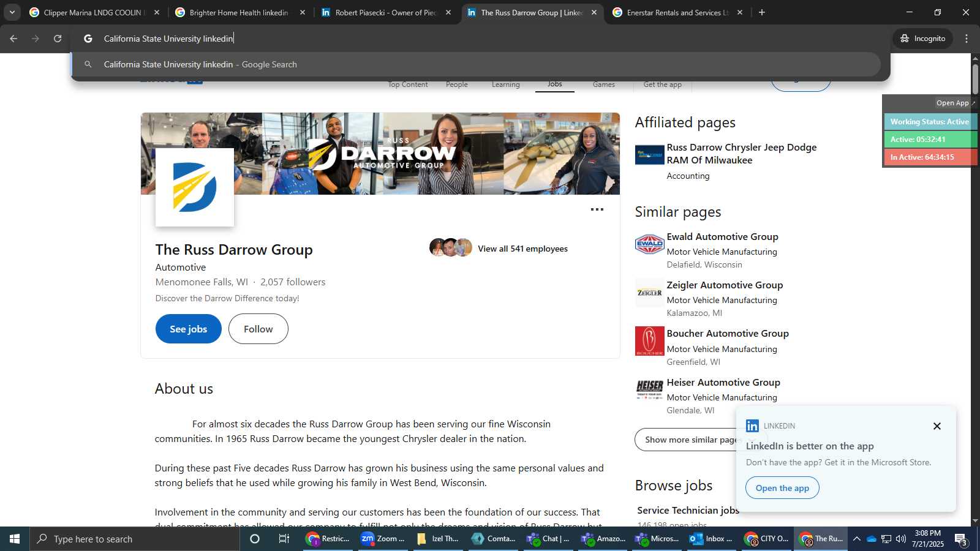Click the Heiser logo icon
980x551 pixels.
[650, 389]
